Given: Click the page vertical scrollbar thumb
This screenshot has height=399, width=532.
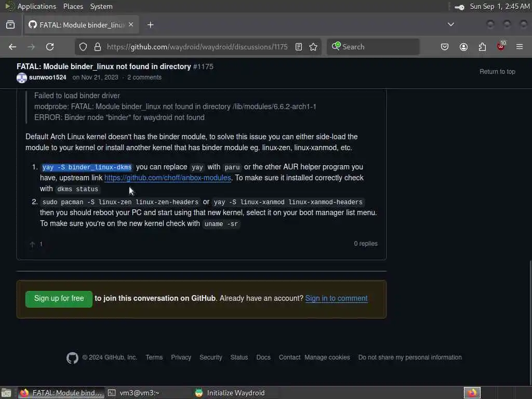Looking at the screenshot, I should click(530, 322).
